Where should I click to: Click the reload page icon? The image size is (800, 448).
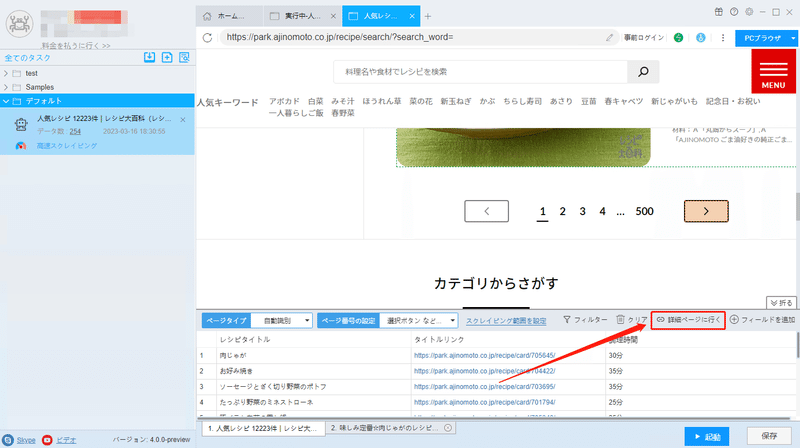(x=207, y=37)
